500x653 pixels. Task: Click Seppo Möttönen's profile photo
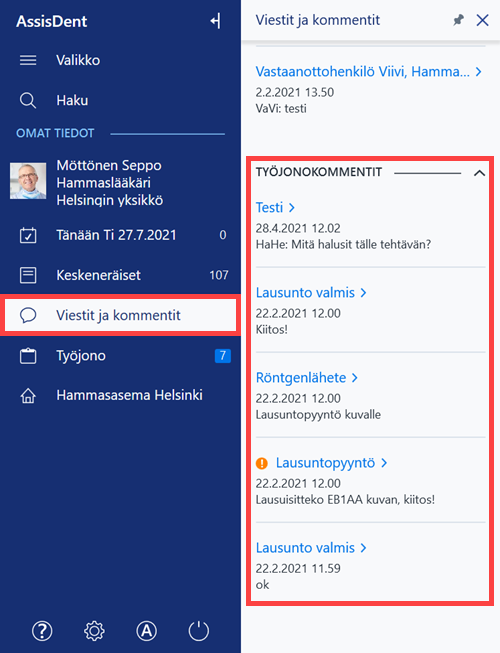[x=28, y=181]
